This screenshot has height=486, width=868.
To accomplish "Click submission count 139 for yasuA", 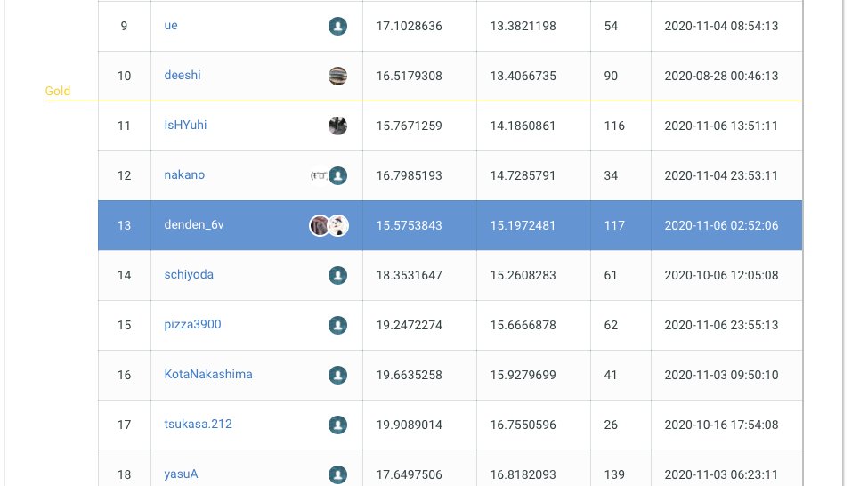I will pyautogui.click(x=614, y=474).
